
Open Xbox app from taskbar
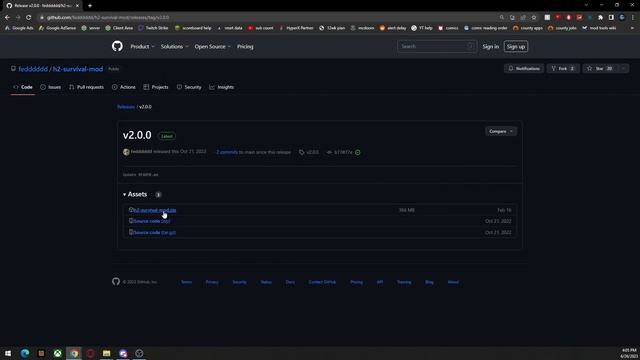(x=58, y=353)
